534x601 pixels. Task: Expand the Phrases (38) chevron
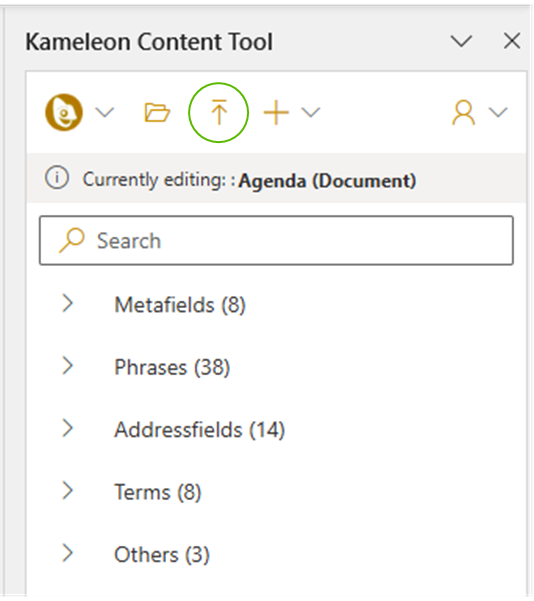[x=67, y=366]
